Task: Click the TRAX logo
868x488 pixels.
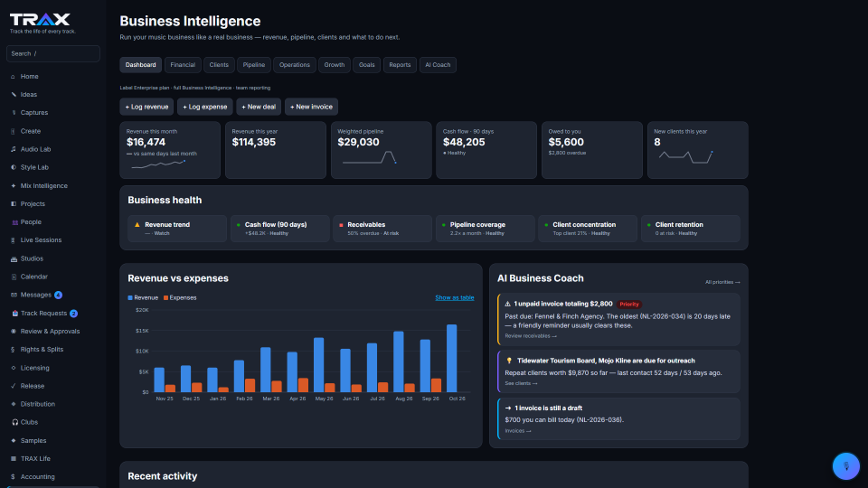Action: click(40, 20)
